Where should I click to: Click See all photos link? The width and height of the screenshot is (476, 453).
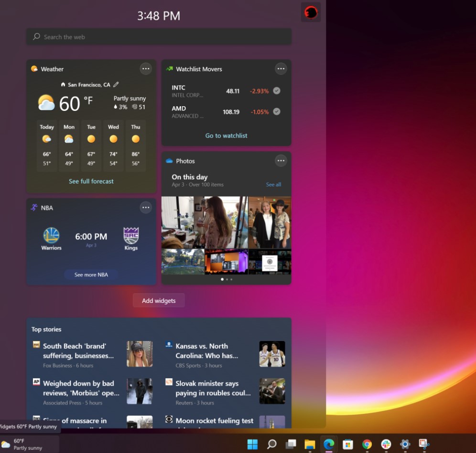(273, 185)
